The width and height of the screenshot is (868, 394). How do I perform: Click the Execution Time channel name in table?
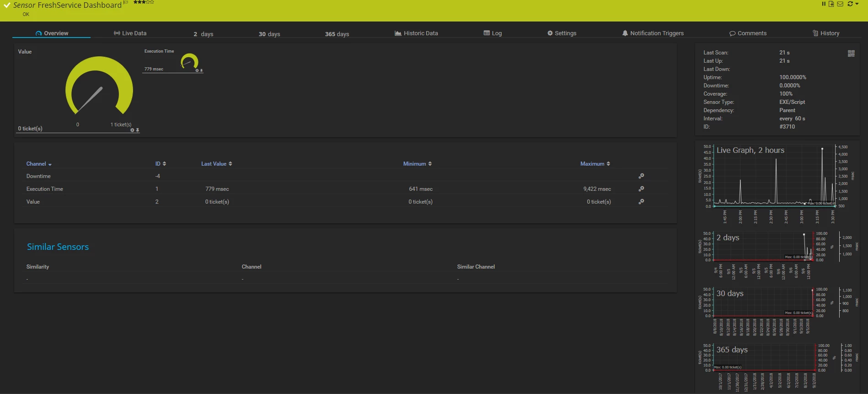45,189
